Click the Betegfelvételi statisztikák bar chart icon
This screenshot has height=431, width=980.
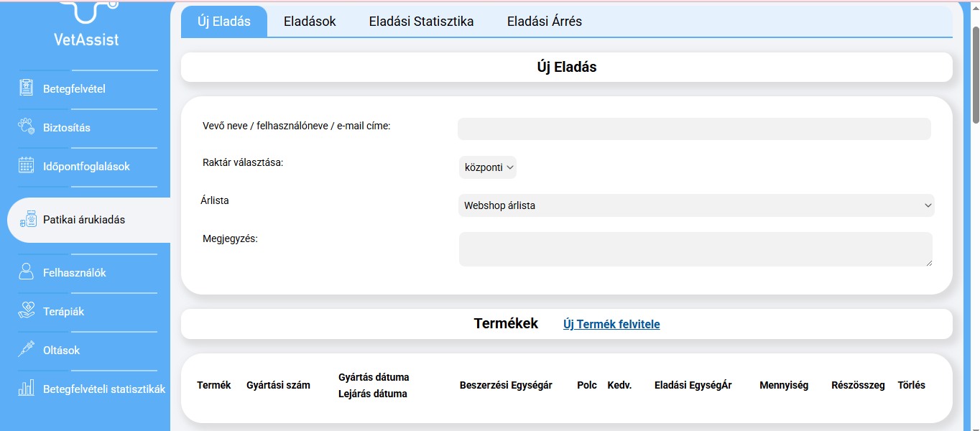click(x=27, y=389)
